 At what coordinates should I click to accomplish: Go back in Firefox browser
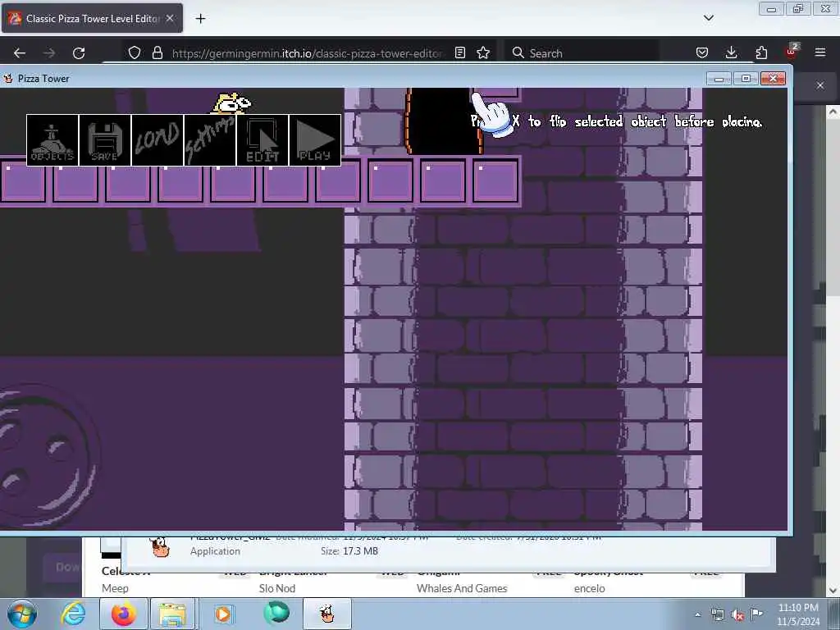coord(20,53)
